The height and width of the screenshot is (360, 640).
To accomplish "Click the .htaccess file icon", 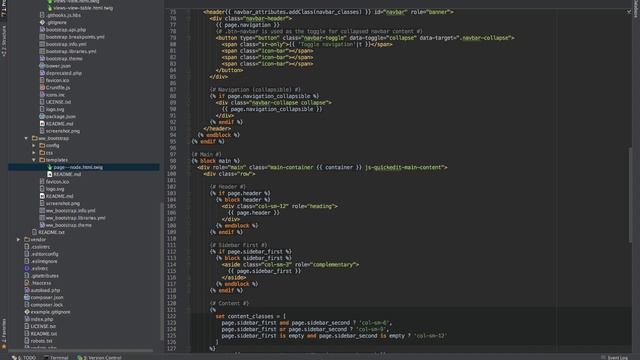I will coord(27,283).
